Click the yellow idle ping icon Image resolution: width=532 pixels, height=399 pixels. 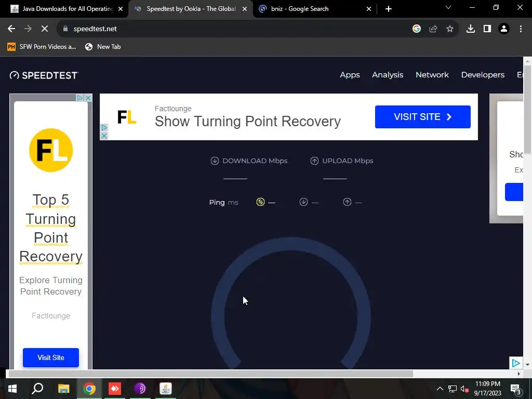[x=260, y=202]
